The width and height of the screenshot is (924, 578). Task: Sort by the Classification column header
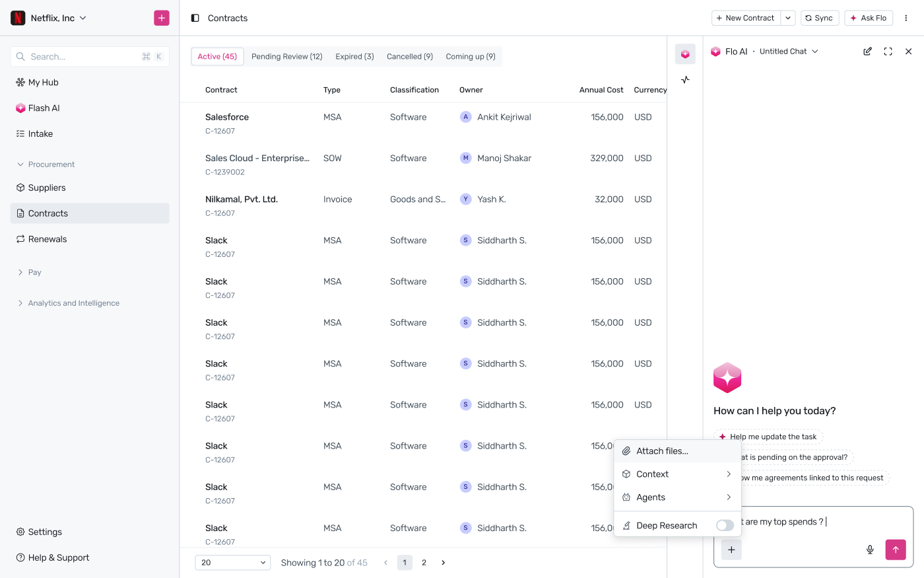point(414,90)
